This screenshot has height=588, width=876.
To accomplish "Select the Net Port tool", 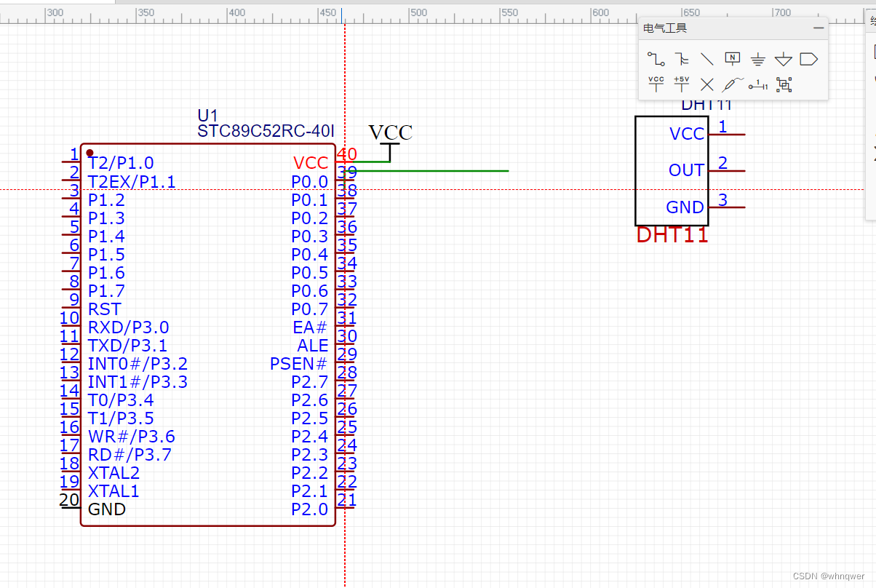I will (808, 59).
